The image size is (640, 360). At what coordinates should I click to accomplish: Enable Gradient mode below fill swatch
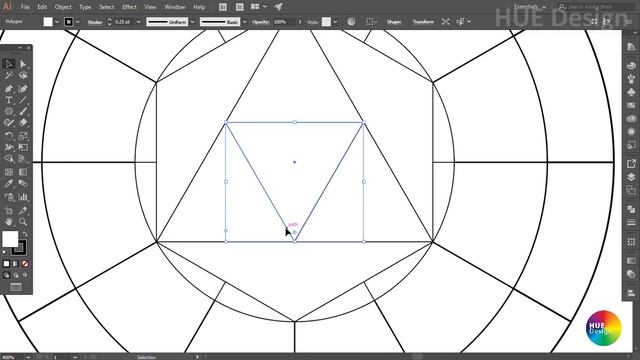coord(16,264)
